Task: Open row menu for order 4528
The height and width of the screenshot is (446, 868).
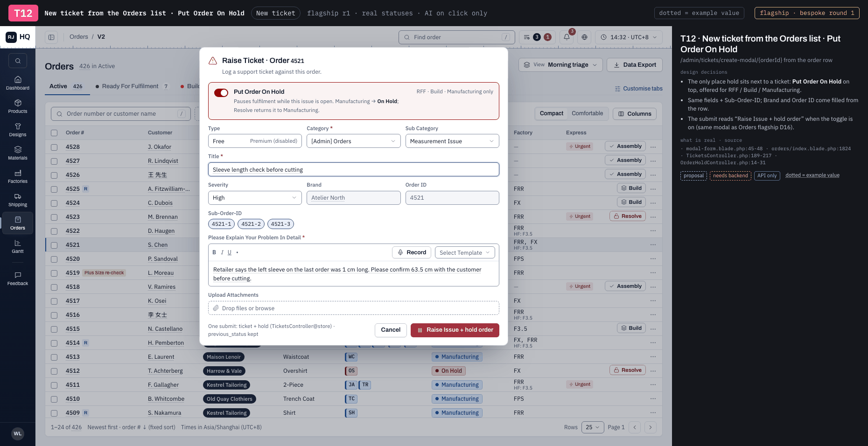Action: pos(653,147)
